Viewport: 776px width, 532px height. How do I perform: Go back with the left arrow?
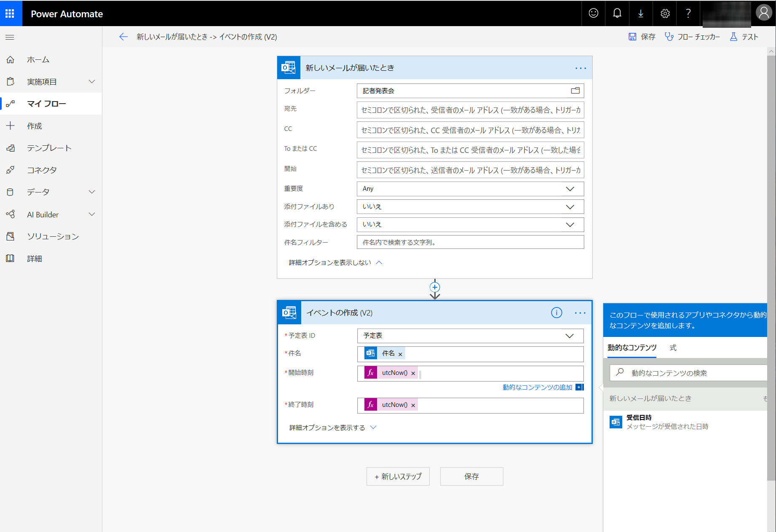[123, 37]
